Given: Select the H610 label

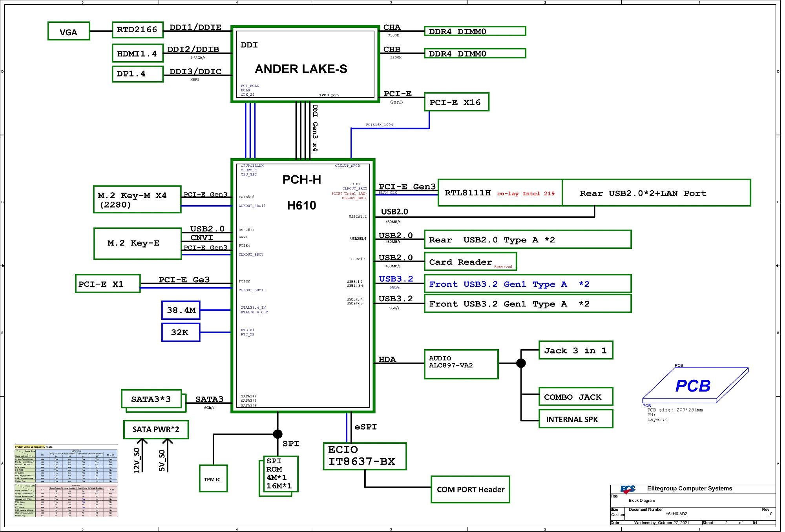Looking at the screenshot, I should [x=301, y=205].
